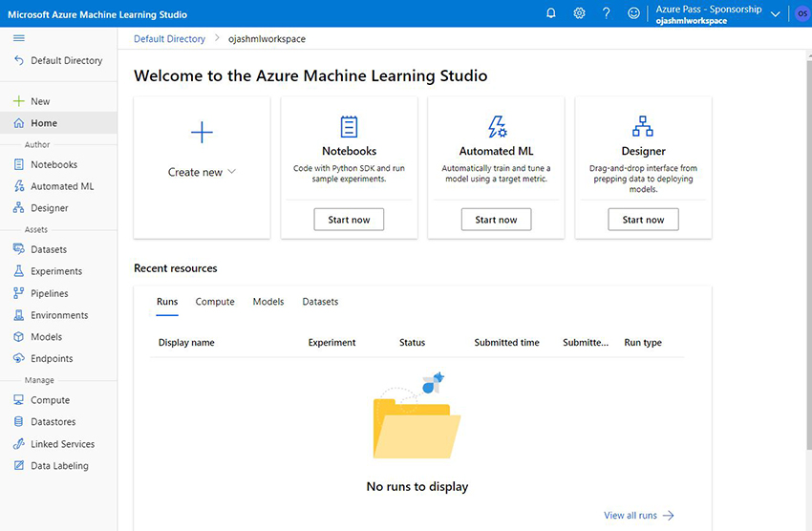Image resolution: width=812 pixels, height=531 pixels.
Task: Click the Automated ML lightning icon in sidebar
Action: point(19,186)
